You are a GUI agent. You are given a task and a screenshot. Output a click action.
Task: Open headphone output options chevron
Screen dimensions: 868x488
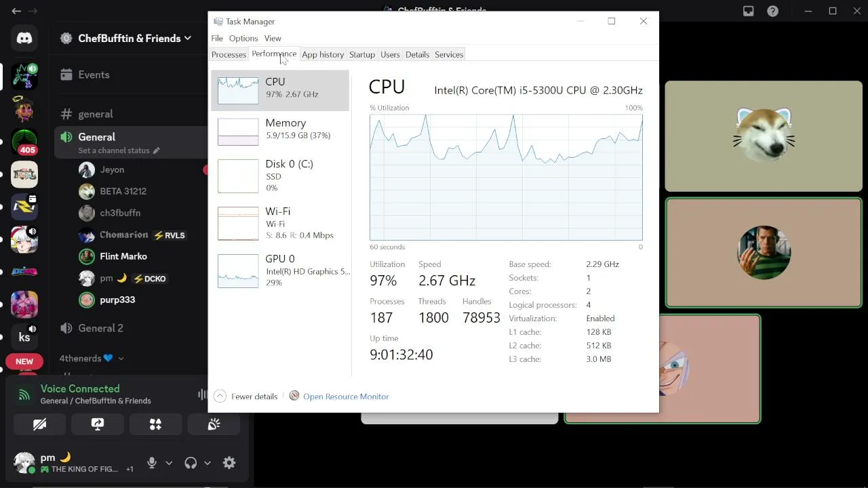(x=208, y=463)
